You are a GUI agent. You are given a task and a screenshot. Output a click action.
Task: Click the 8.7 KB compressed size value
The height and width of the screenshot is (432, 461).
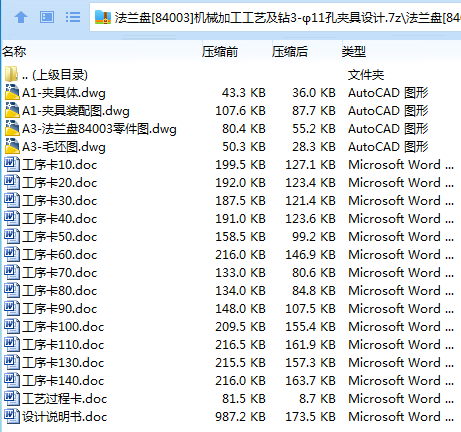317,399
